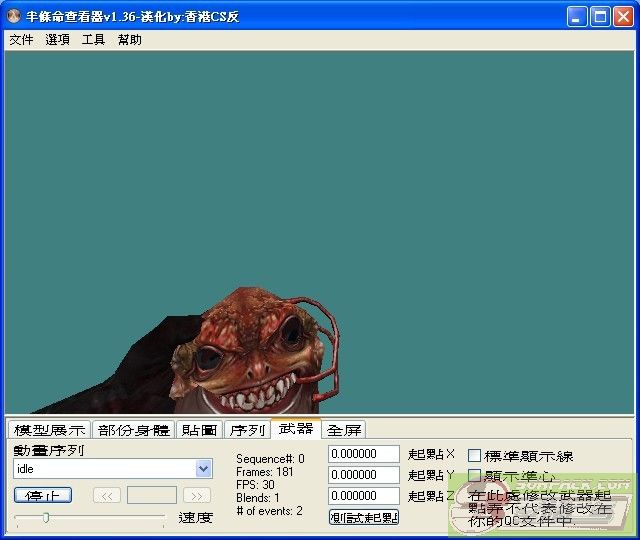Switch to the 部份身體 tab
Screen dimensions: 640x540
tap(134, 430)
